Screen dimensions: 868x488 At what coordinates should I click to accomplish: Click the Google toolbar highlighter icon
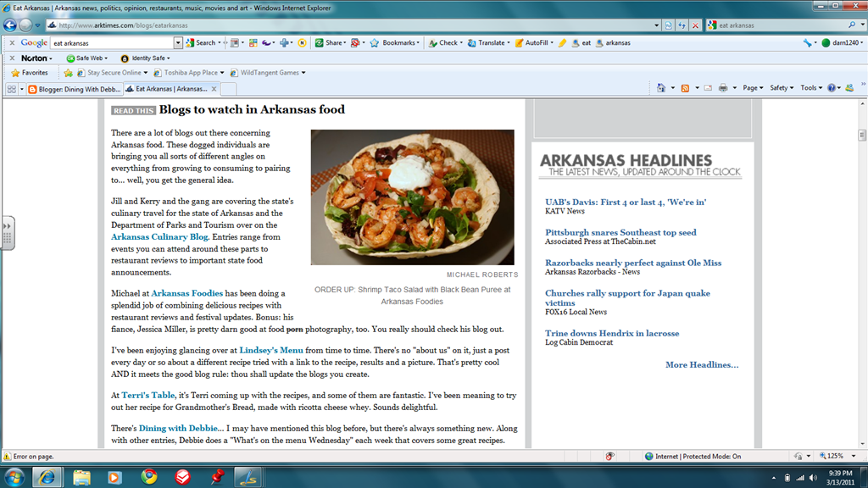click(563, 42)
